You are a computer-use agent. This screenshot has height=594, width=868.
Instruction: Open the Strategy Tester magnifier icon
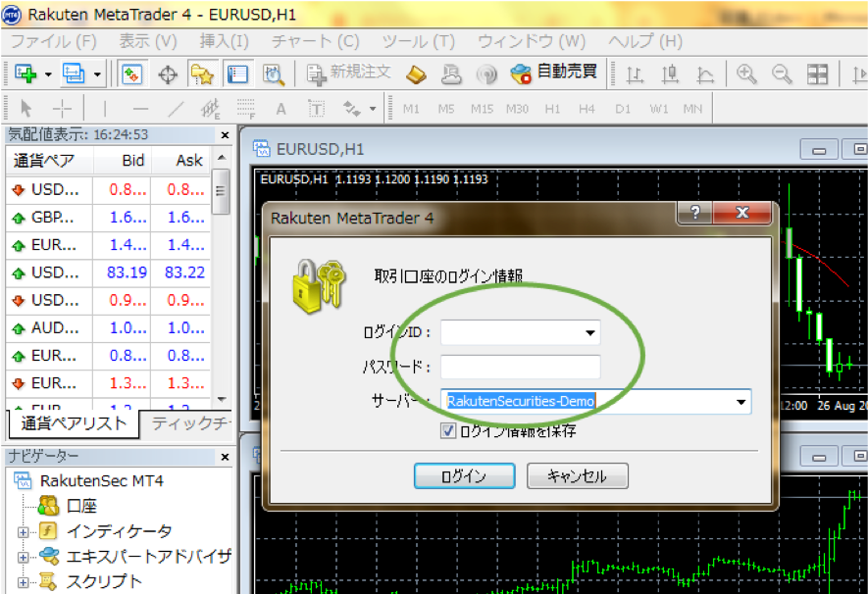tap(274, 74)
